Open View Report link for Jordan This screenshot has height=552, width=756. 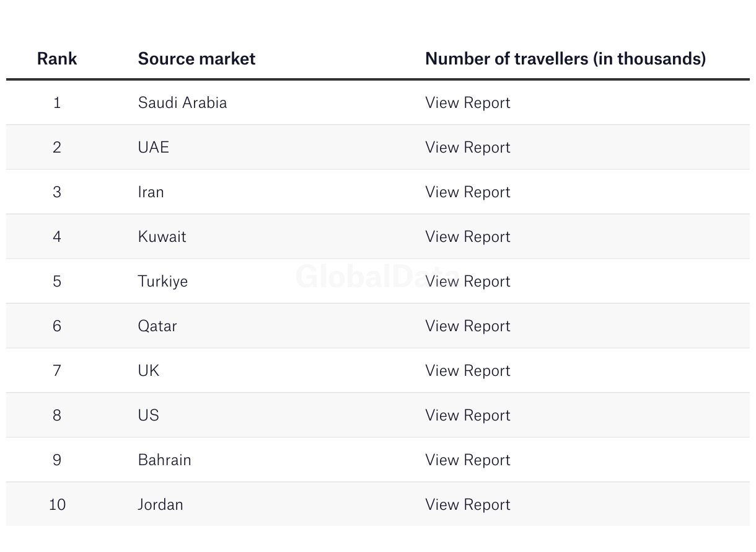[x=467, y=505]
